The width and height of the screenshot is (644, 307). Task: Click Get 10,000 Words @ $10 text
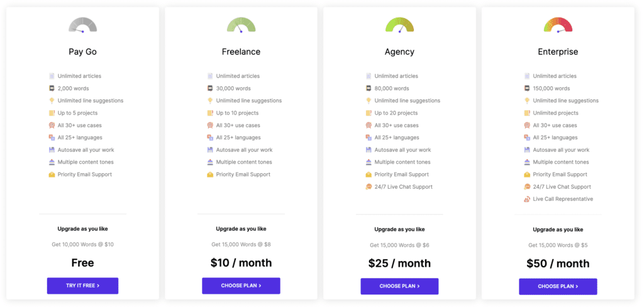point(82,245)
